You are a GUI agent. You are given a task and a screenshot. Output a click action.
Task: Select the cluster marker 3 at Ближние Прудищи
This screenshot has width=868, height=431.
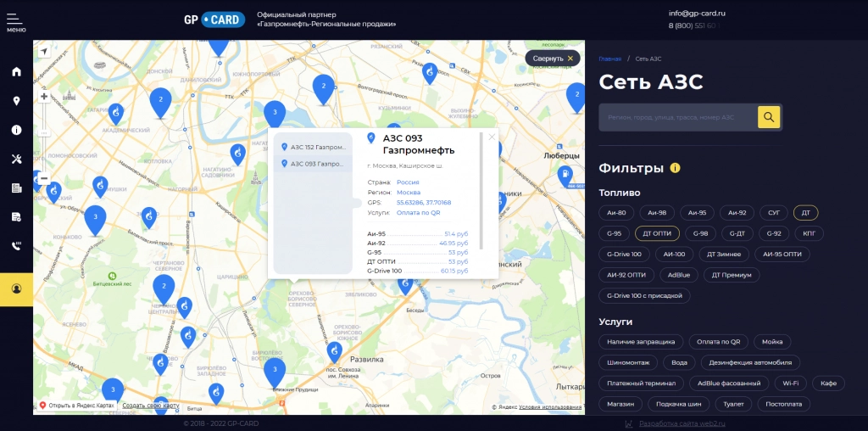[x=275, y=372]
